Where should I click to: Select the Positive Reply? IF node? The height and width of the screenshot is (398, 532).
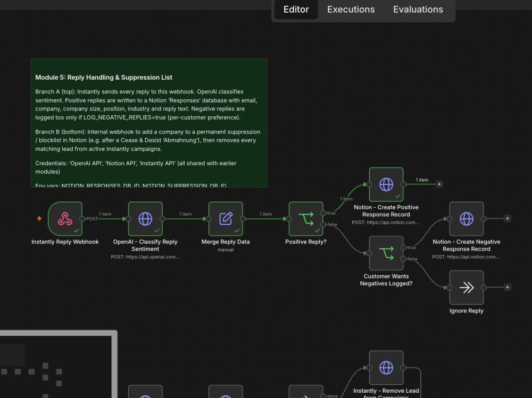point(306,219)
